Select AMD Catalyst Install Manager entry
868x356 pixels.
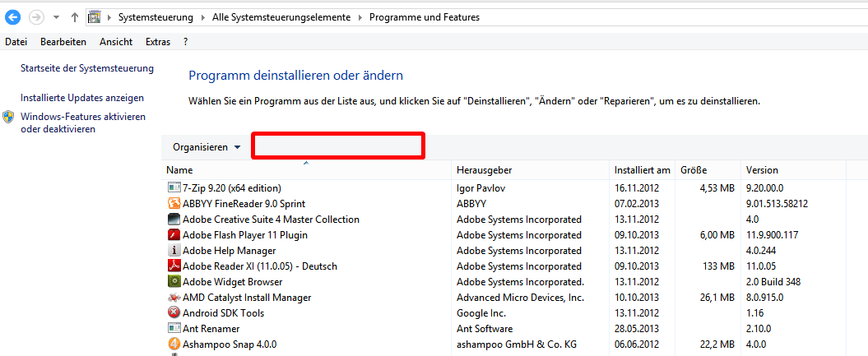pyautogui.click(x=247, y=298)
